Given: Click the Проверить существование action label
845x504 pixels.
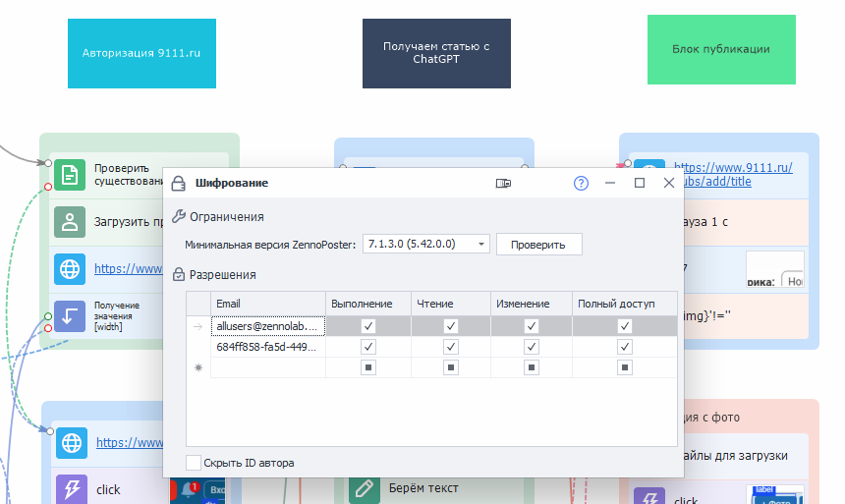Looking at the screenshot, I should tap(129, 175).
